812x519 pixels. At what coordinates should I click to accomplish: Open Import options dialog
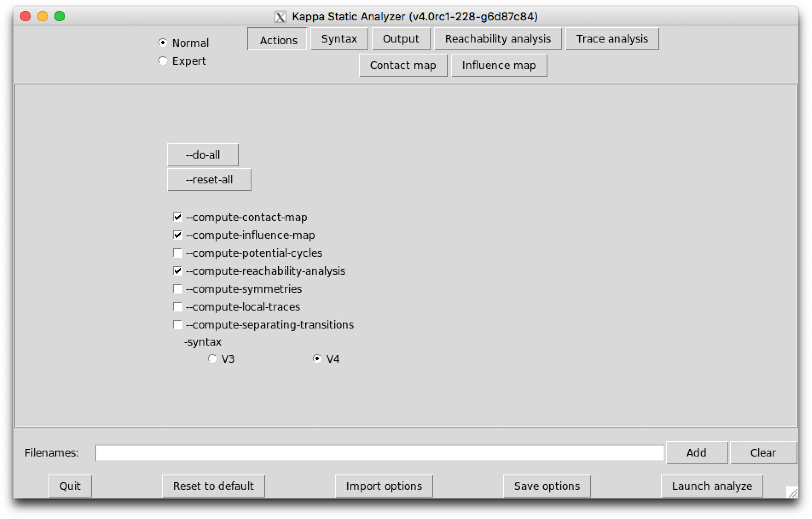384,486
